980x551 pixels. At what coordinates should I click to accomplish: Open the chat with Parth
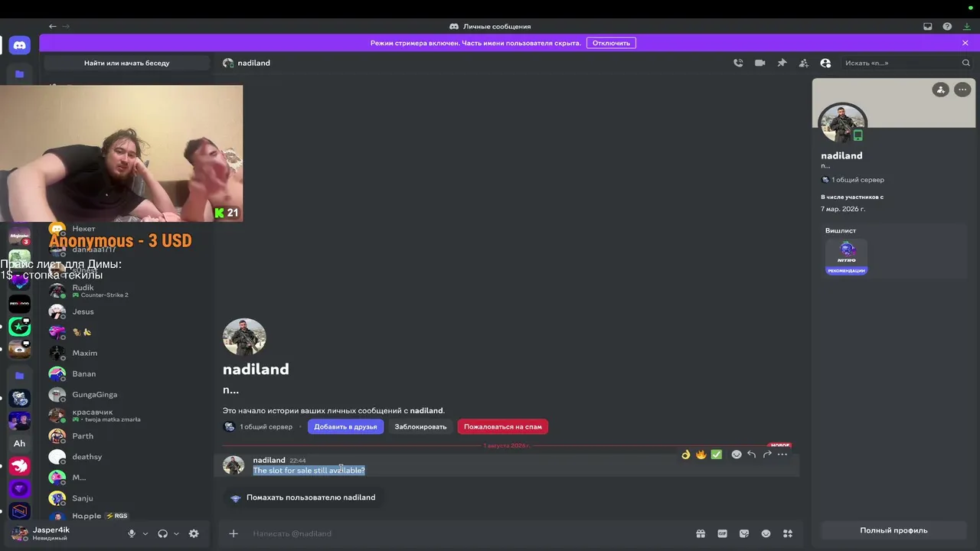(126, 435)
